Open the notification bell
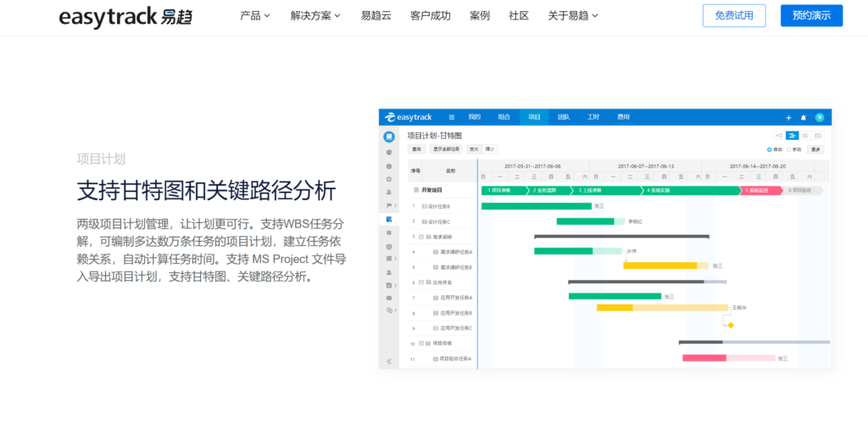This screenshot has height=431, width=868. (804, 117)
